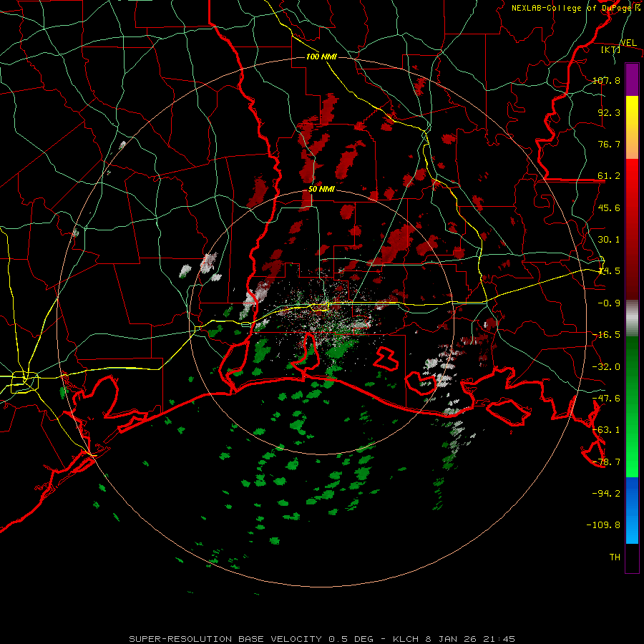Image resolution: width=644 pixels, height=644 pixels.
Task: Select the -47.6 scale value
Action: pyautogui.click(x=606, y=399)
